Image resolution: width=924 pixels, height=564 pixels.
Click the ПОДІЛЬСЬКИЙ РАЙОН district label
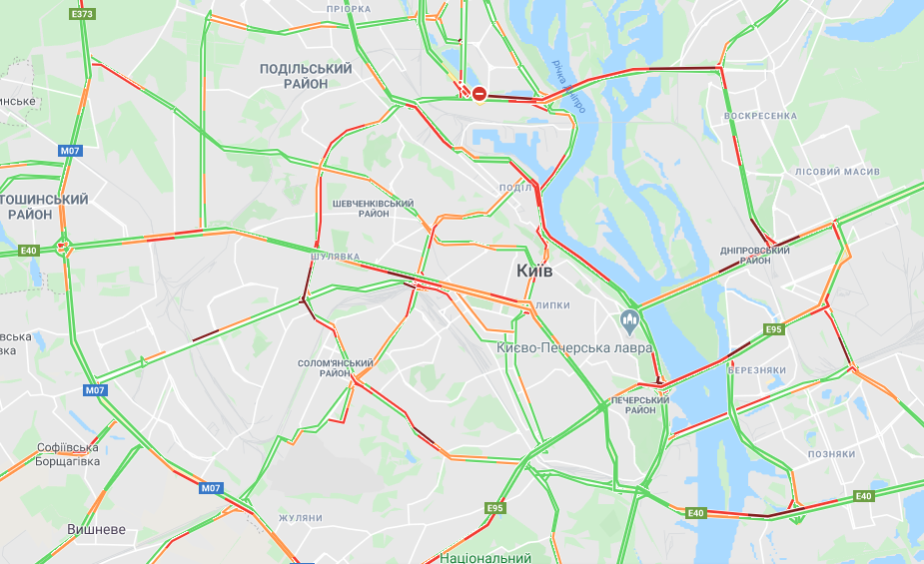tap(306, 76)
